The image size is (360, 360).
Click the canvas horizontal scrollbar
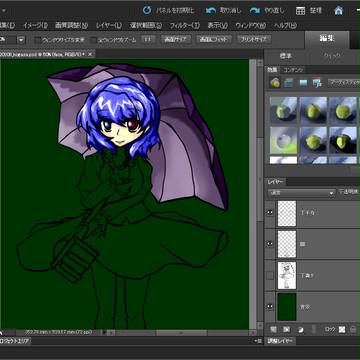181,333
